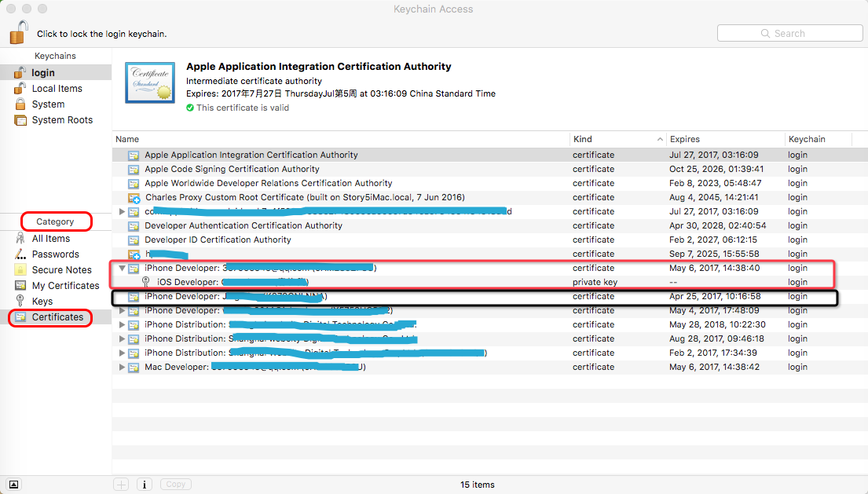Click the iOS Developer private key icon
Viewport: 868px width, 494px height.
click(x=145, y=282)
